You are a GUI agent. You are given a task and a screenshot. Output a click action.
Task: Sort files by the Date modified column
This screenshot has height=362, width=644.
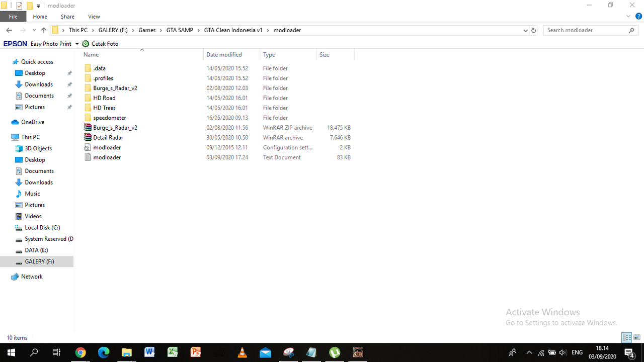232,55
